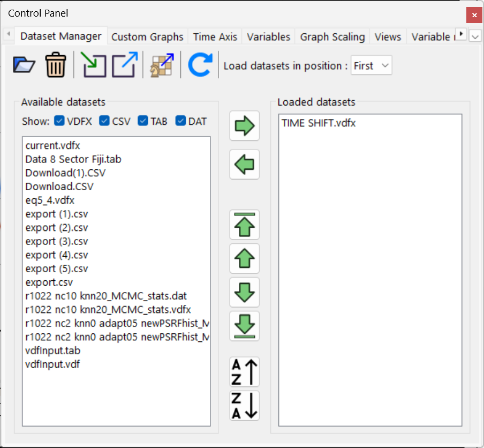Switch to the Custom Graphs tab
484x448 pixels.
coord(147,37)
